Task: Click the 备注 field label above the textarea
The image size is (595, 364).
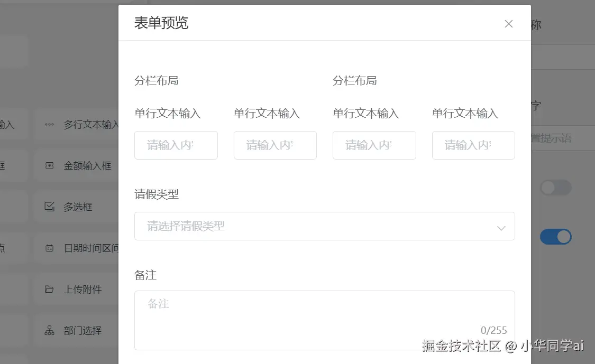Action: (x=145, y=275)
